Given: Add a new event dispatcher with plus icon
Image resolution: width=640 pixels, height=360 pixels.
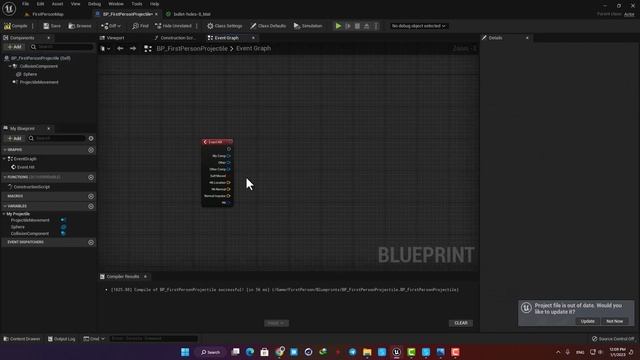Looking at the screenshot, I should pos(91,242).
